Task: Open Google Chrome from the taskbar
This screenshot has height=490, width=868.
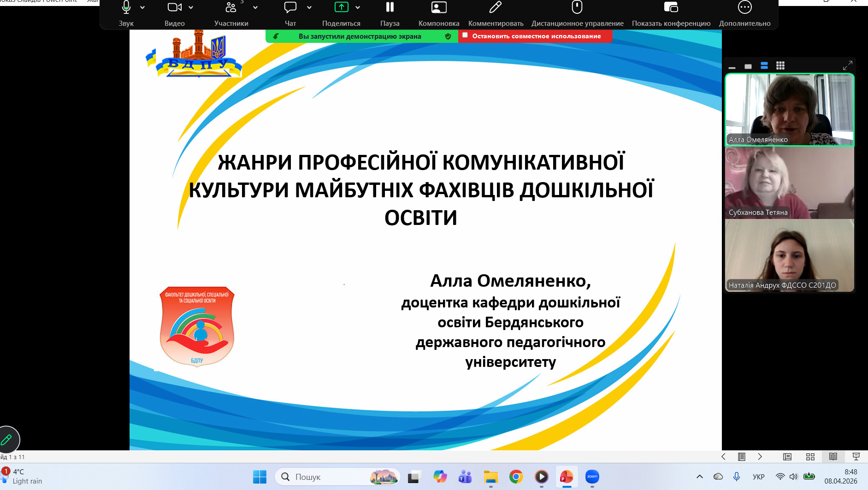Action: pyautogui.click(x=516, y=477)
